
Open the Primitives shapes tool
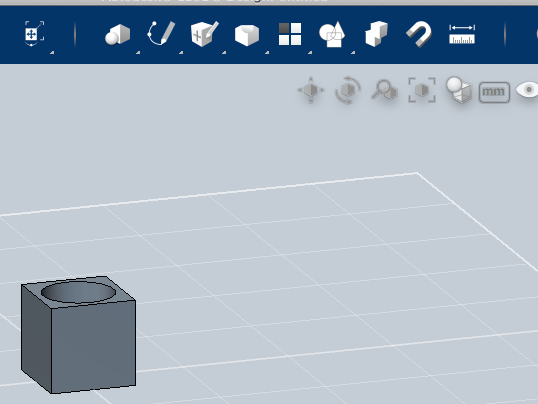tap(117, 34)
